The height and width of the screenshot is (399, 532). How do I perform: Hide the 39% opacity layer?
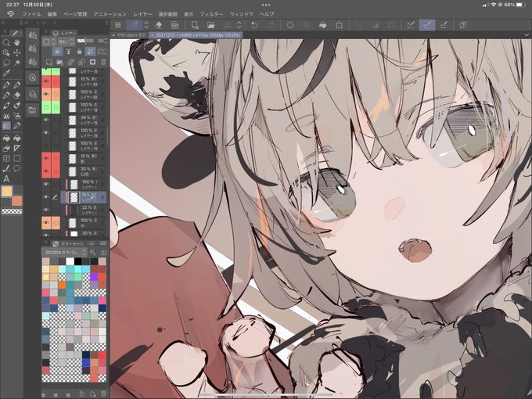coord(46,120)
